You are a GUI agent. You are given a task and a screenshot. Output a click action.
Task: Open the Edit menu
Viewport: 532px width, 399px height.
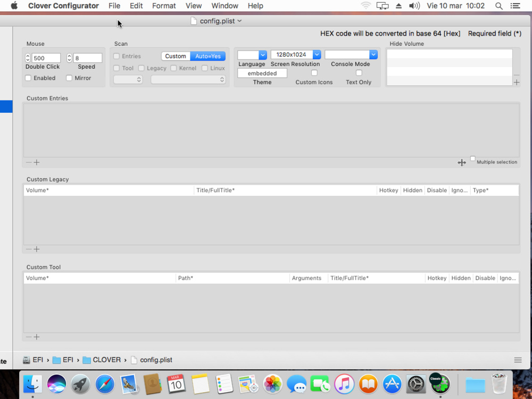click(x=136, y=6)
